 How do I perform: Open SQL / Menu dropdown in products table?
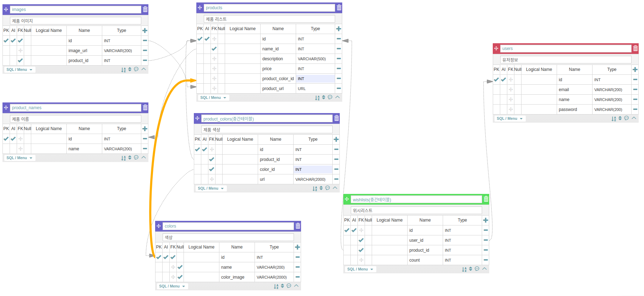213,98
